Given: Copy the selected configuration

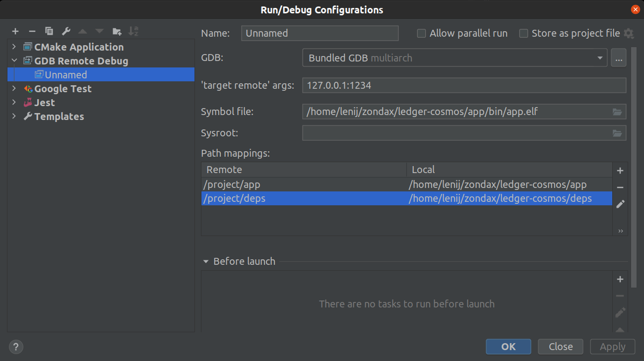Looking at the screenshot, I should 49,31.
